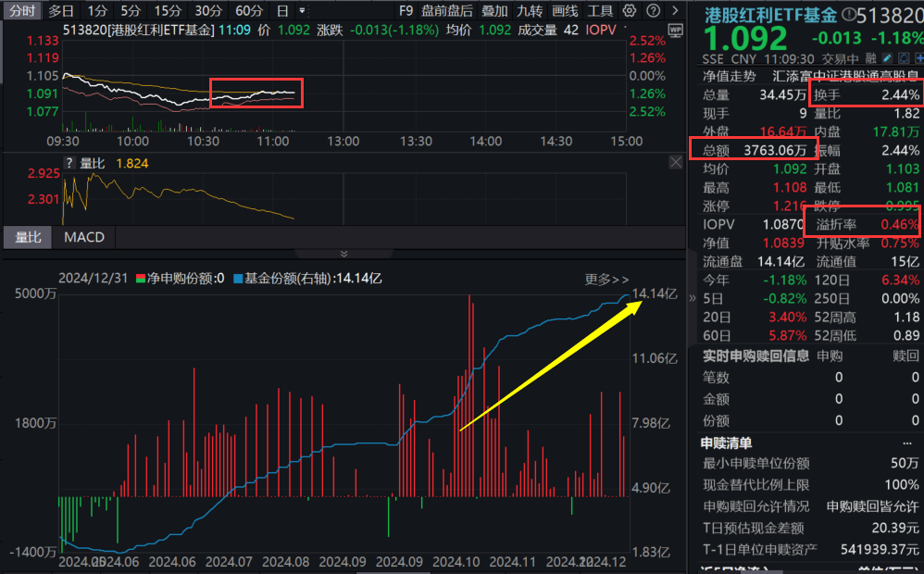
Task: Select the 15分 period tab
Action: point(168,10)
